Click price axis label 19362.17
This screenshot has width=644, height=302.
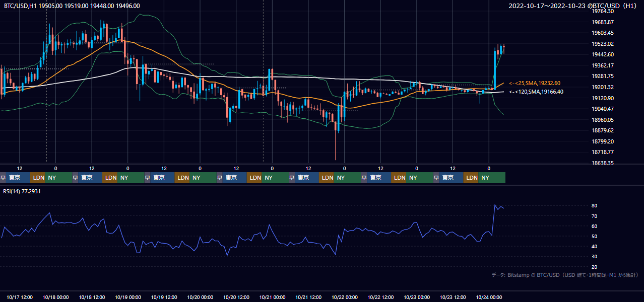(x=603, y=65)
